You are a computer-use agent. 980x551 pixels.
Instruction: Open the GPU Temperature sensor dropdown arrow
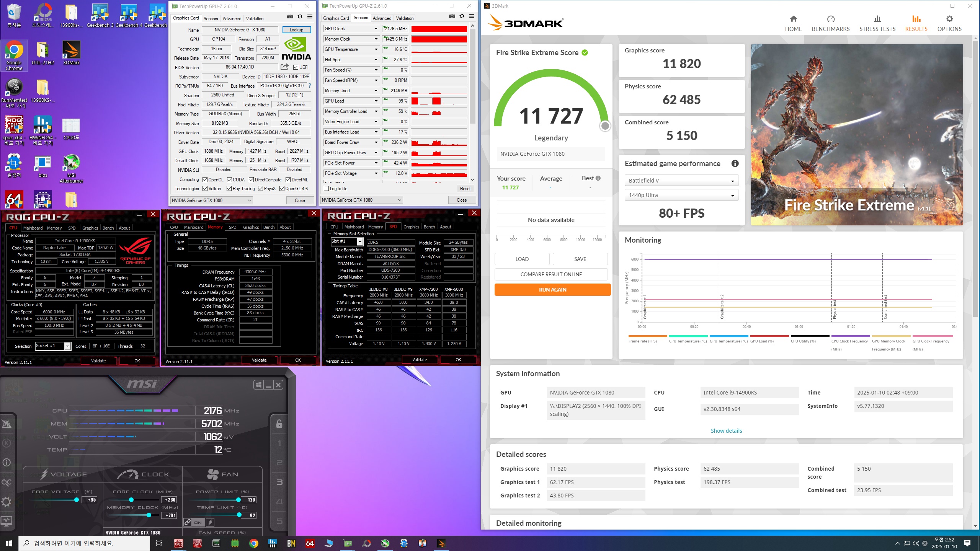click(x=376, y=49)
